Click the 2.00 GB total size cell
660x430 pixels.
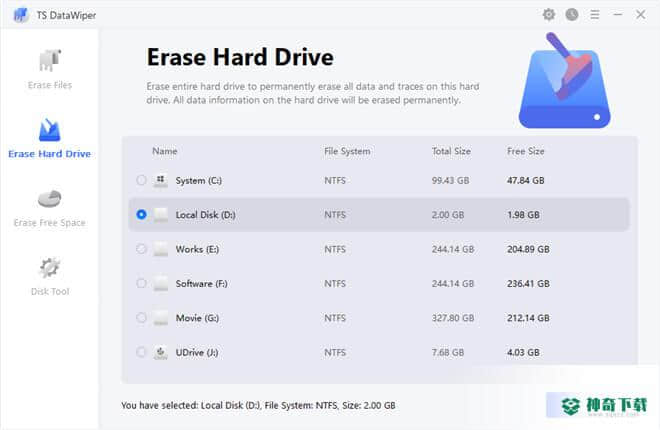(x=448, y=215)
